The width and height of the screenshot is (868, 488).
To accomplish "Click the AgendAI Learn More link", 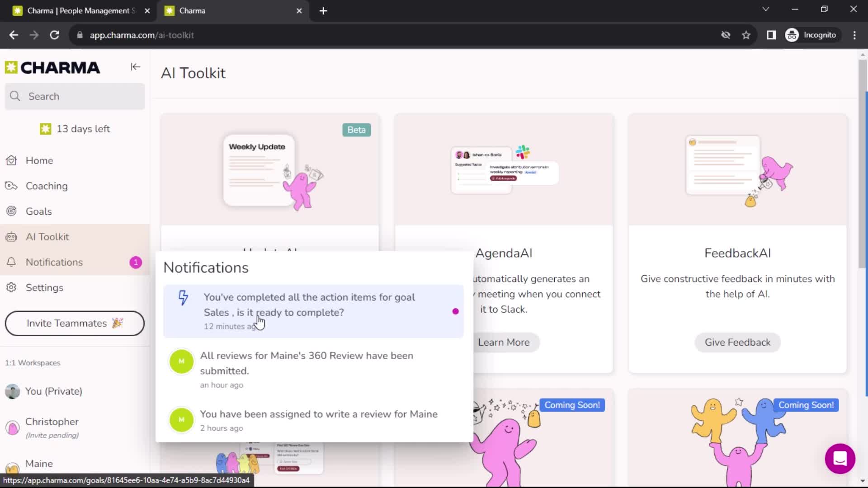I will pos(504,342).
